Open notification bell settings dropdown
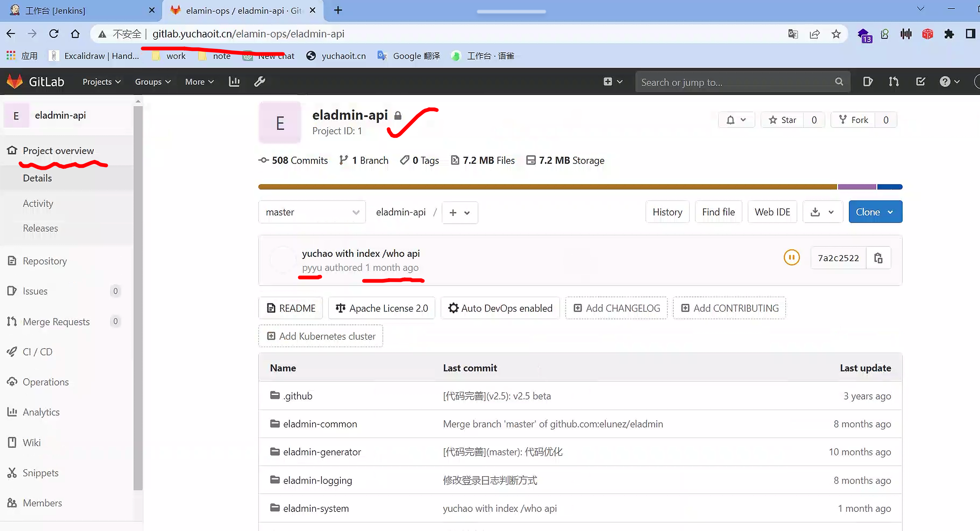This screenshot has height=531, width=980. tap(736, 120)
